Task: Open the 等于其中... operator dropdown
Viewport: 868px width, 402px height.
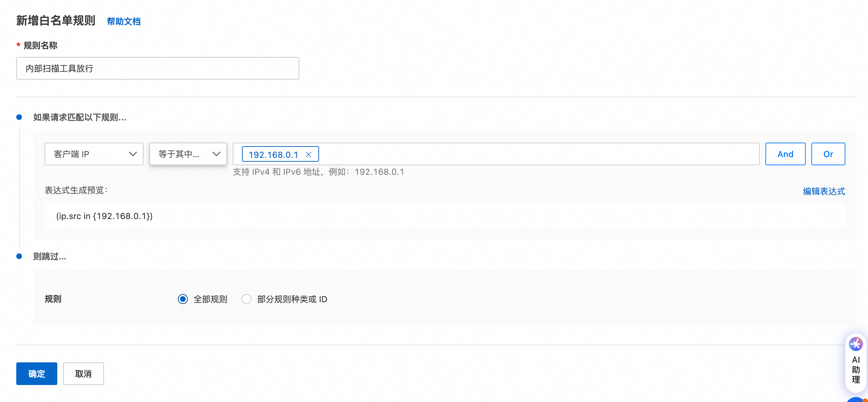Action: pos(188,154)
